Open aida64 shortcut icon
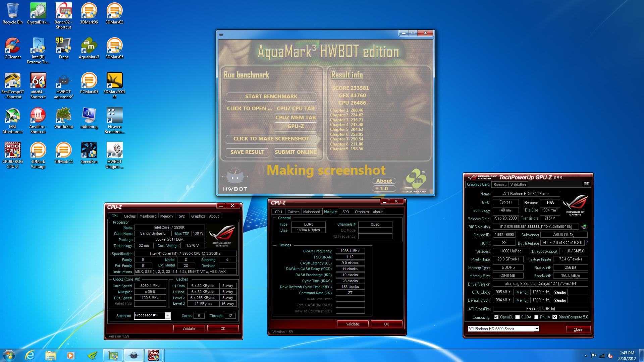 pos(38,85)
